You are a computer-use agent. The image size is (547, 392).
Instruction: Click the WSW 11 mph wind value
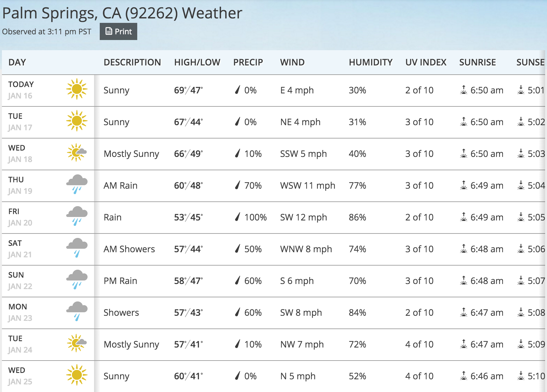coord(307,186)
